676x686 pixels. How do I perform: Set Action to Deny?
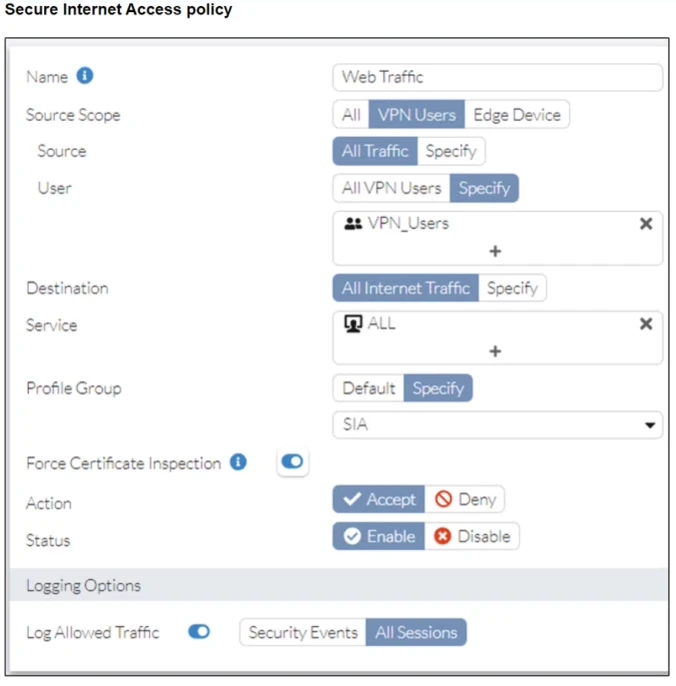click(465, 499)
